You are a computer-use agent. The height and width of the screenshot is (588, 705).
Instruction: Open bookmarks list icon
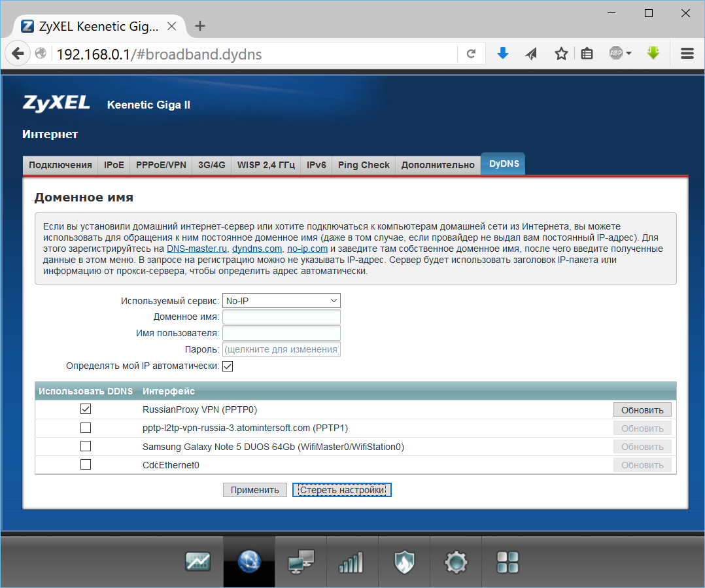point(587,54)
